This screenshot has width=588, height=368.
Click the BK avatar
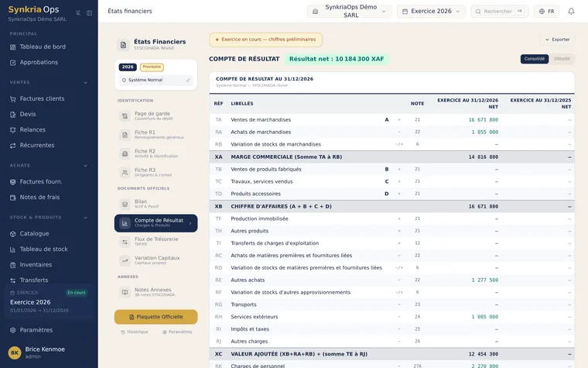15,353
